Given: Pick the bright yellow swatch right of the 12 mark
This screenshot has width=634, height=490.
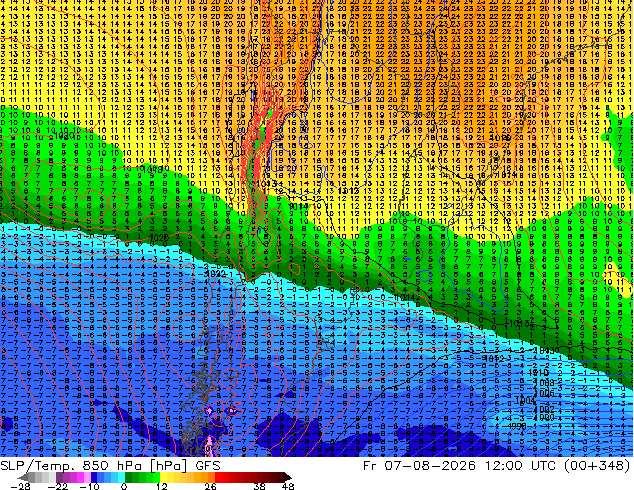Looking at the screenshot, I should pyautogui.click(x=163, y=477).
